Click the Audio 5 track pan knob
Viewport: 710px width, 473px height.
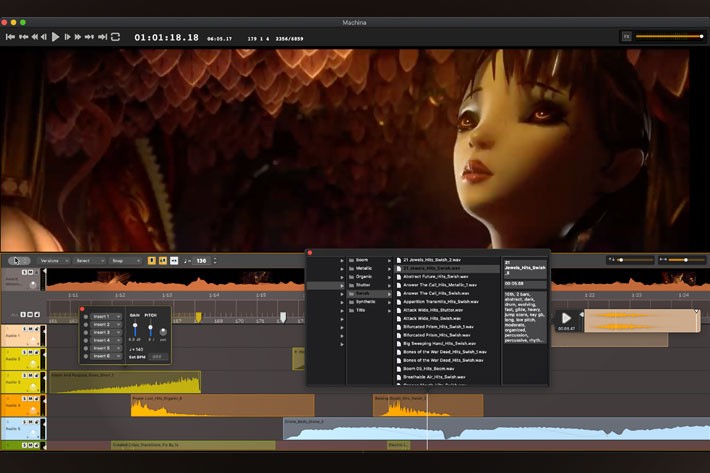pos(33,434)
